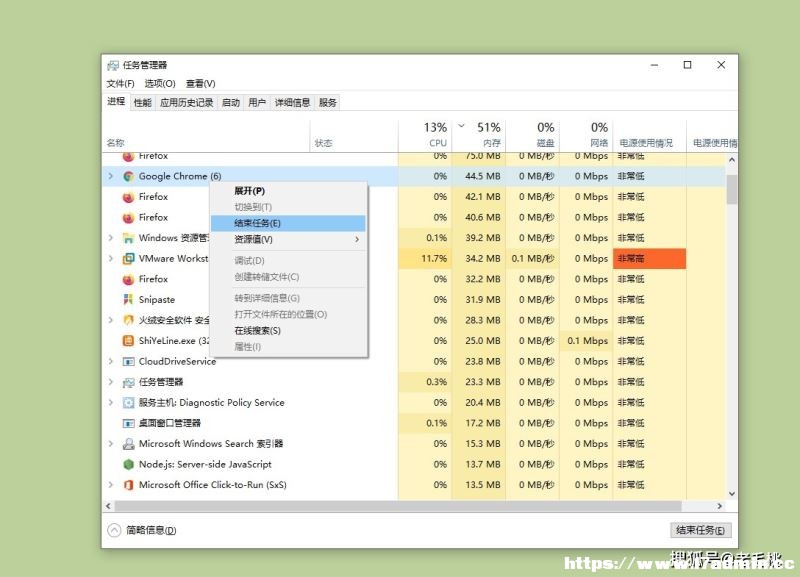Viewport: 800px width, 577px height.
Task: Switch to the 启动 tab
Action: coord(231,103)
